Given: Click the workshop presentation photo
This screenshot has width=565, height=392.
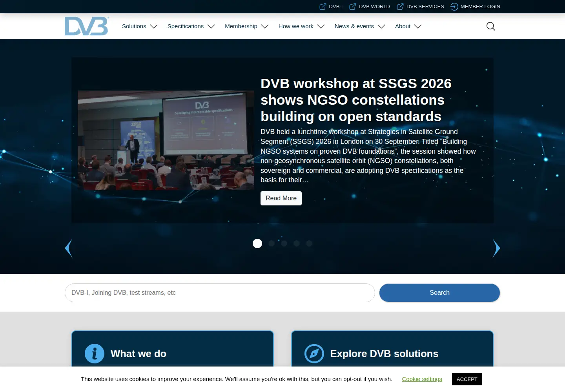Looking at the screenshot, I should coord(166,140).
